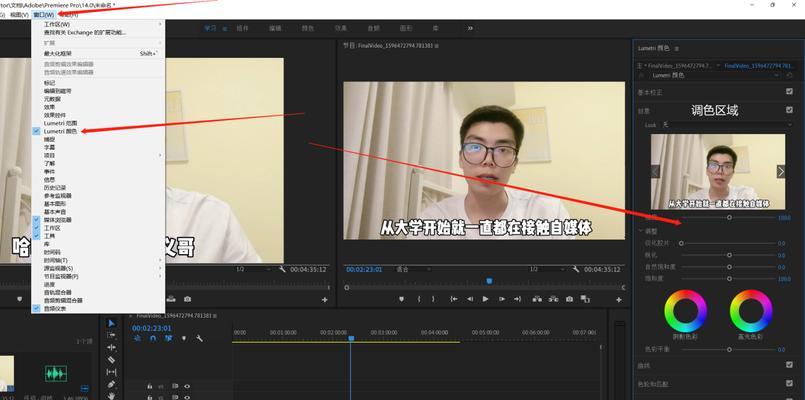Mark In in Program monitor
The height and width of the screenshot is (400, 805).
pyautogui.click(x=419, y=299)
